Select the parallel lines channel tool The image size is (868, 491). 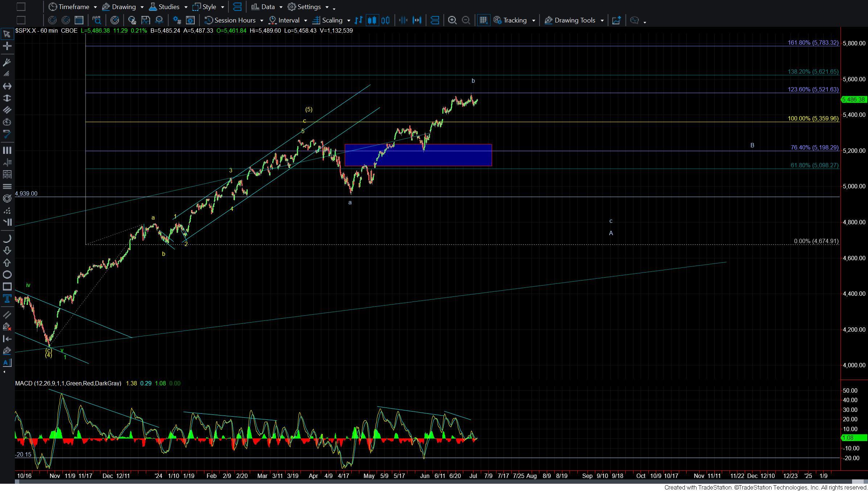coord(7,110)
